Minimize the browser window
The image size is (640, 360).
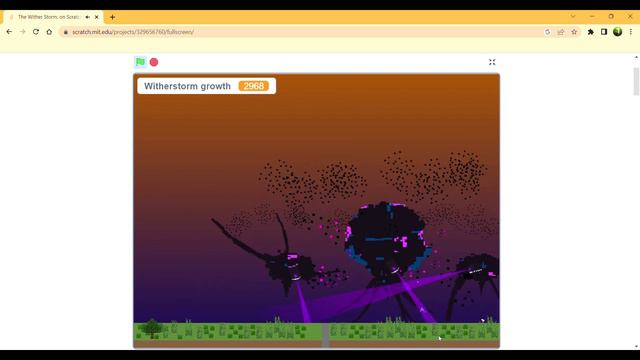(592, 16)
